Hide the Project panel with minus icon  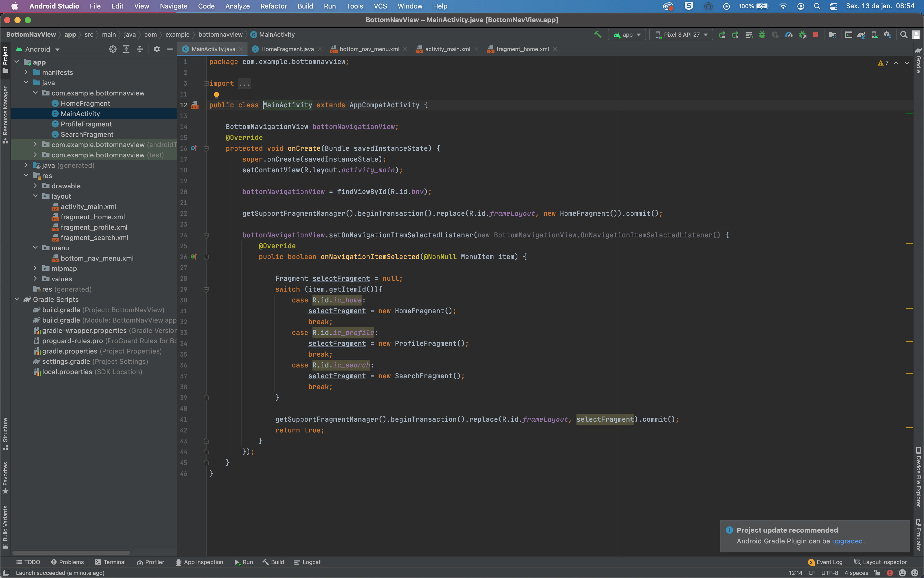pos(170,49)
